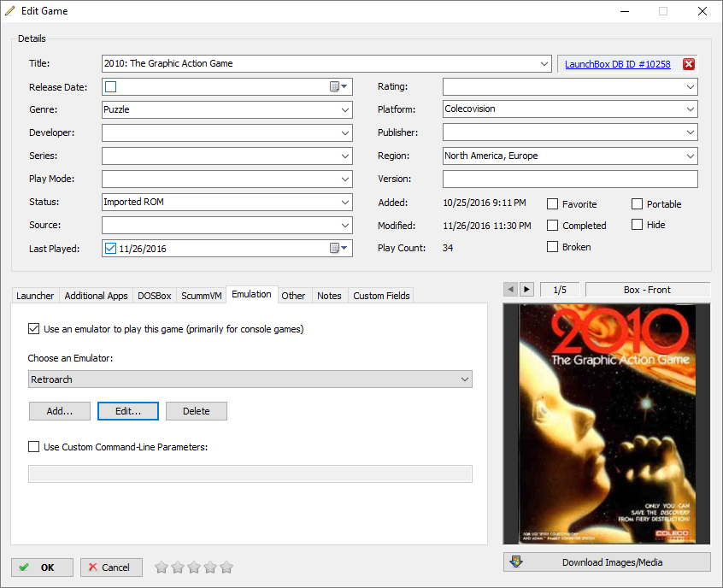Click the box front cover art image
Viewport: 723px width, 588px height.
pyautogui.click(x=607, y=424)
